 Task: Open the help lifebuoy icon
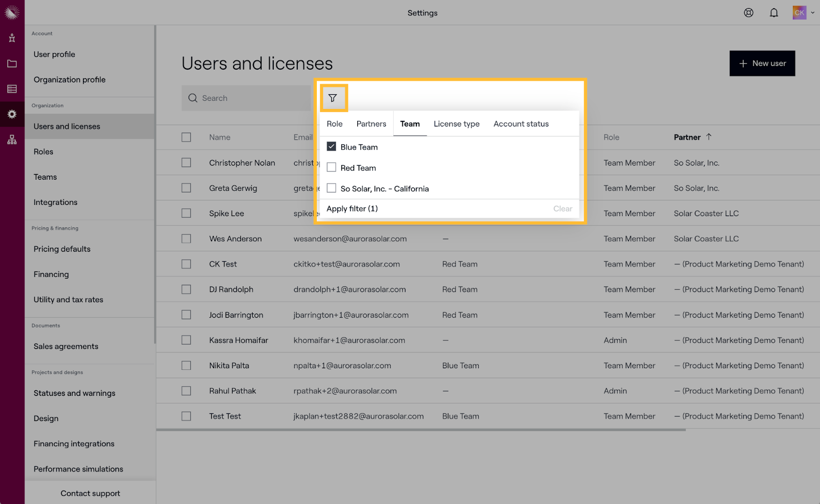[749, 13]
